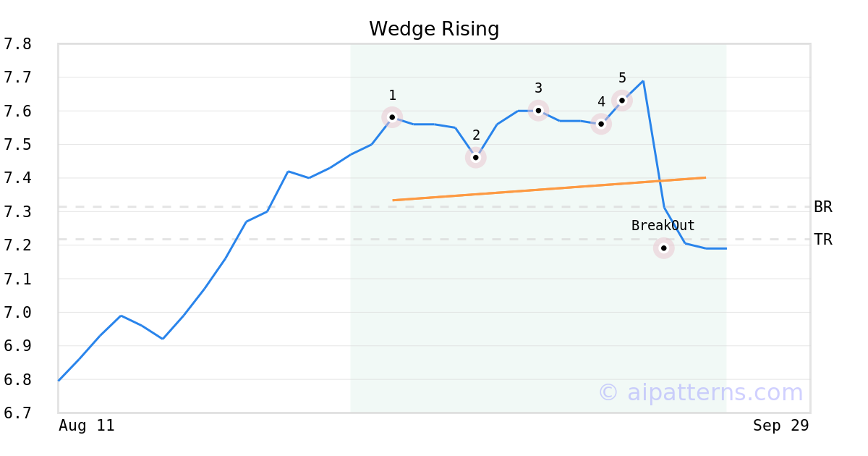Select the BreakOut point marker
The image size is (868, 456).
[x=663, y=248]
